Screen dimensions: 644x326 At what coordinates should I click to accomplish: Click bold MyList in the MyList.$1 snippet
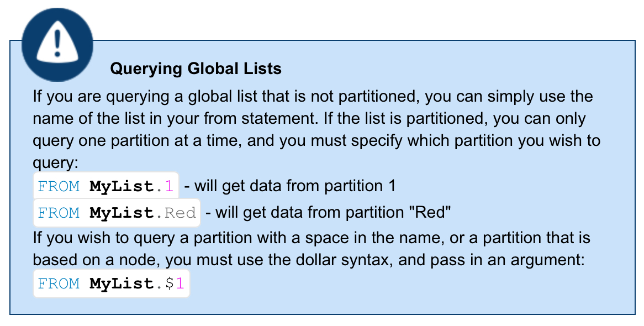coord(121,284)
